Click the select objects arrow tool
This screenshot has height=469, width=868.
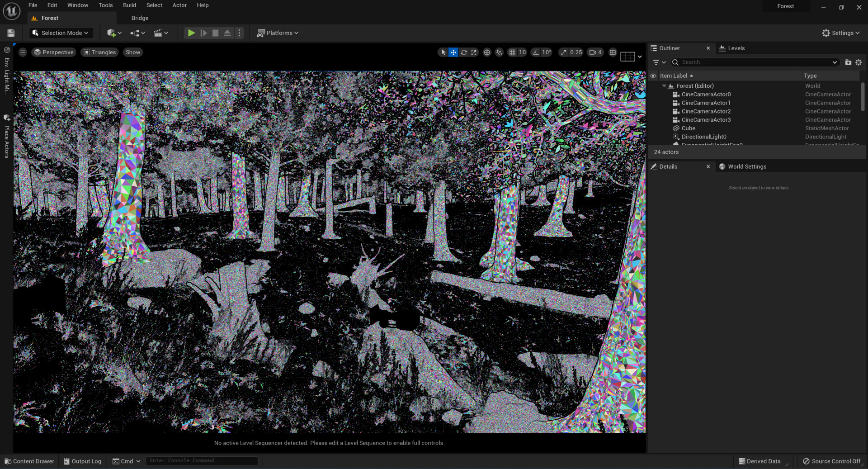(443, 52)
